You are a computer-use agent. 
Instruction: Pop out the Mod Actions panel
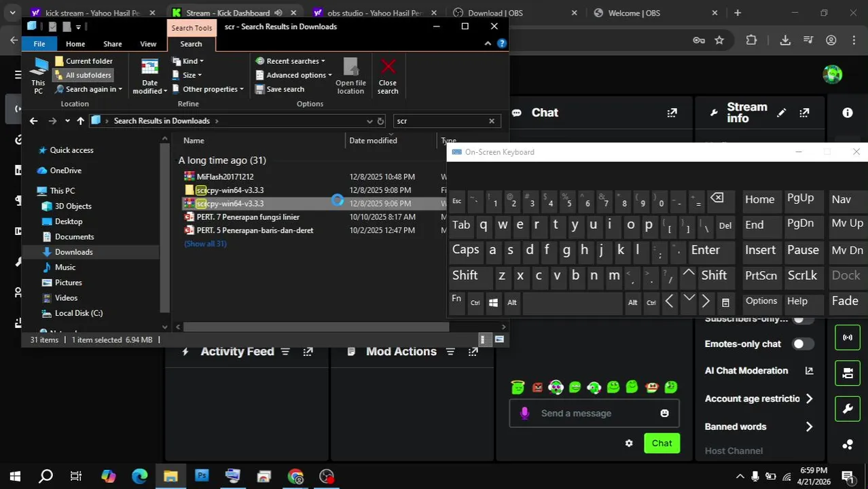(473, 351)
